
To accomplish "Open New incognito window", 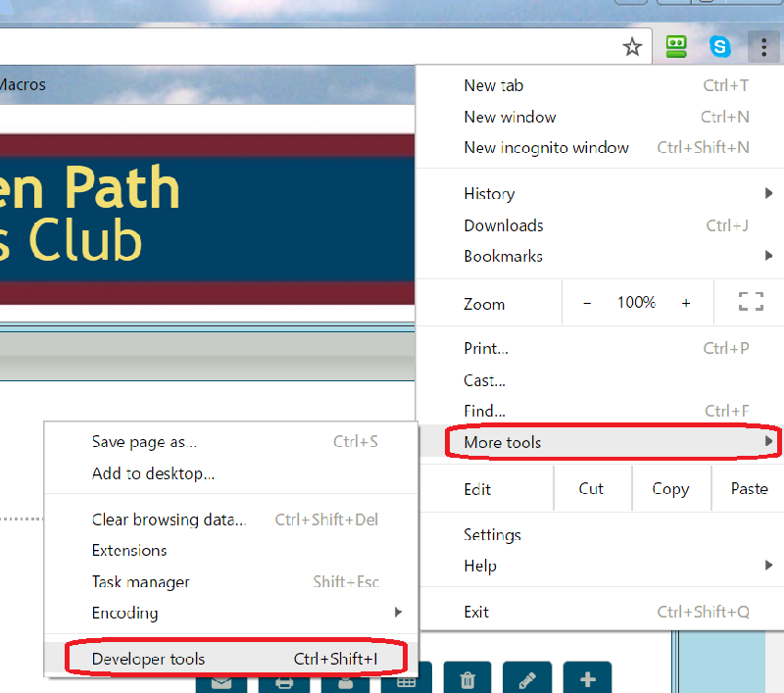I will click(x=546, y=147).
